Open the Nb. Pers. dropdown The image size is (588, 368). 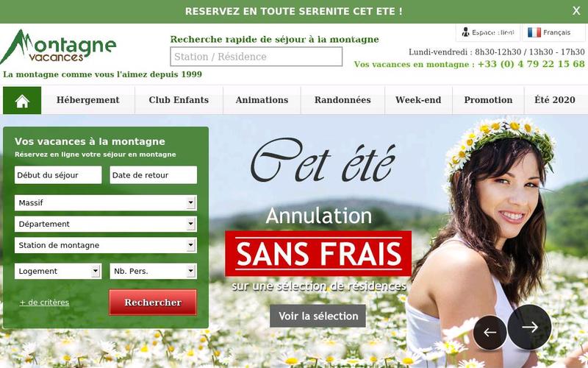[154, 271]
